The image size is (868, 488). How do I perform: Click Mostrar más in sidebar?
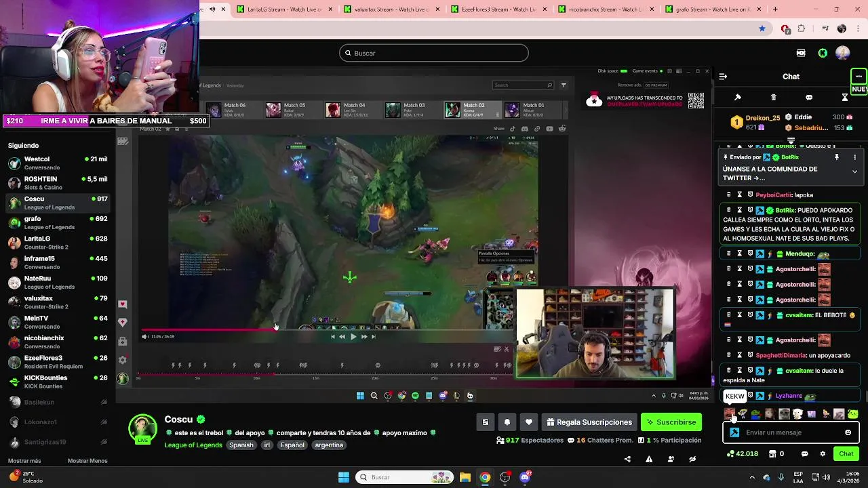click(x=24, y=461)
